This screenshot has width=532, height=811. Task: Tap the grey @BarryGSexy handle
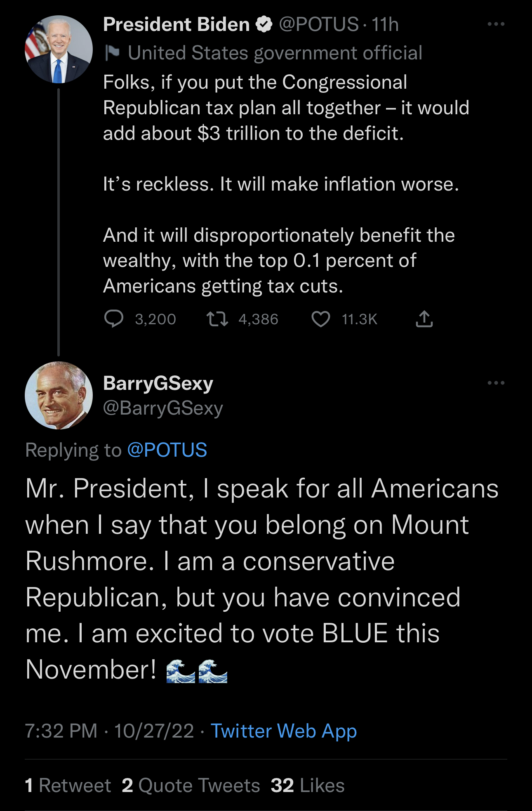(163, 408)
